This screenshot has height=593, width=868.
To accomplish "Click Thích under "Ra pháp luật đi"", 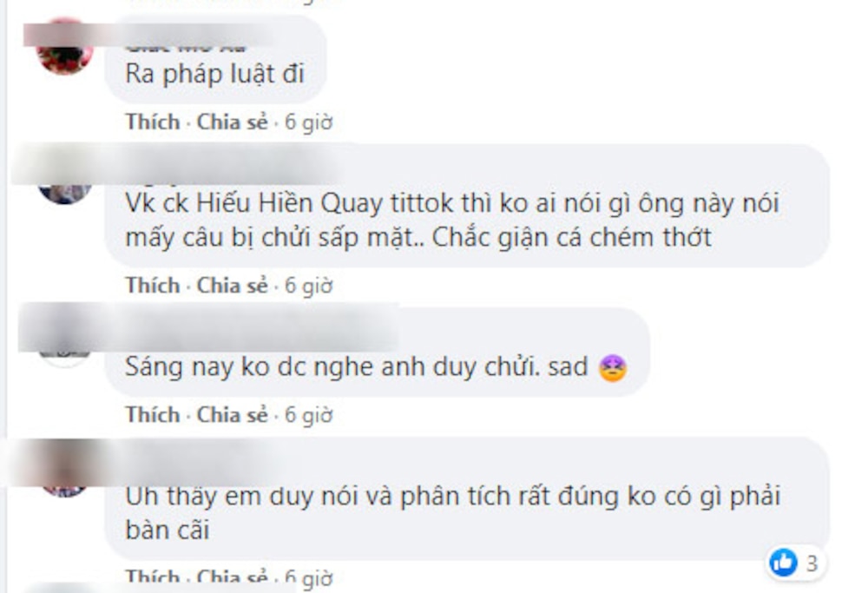I will 153,122.
